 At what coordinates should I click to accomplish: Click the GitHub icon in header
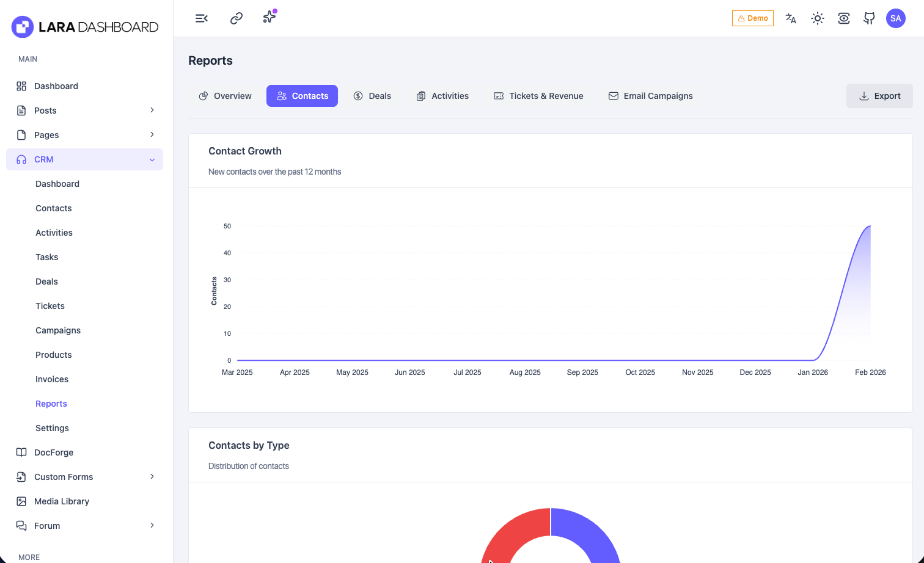tap(869, 18)
